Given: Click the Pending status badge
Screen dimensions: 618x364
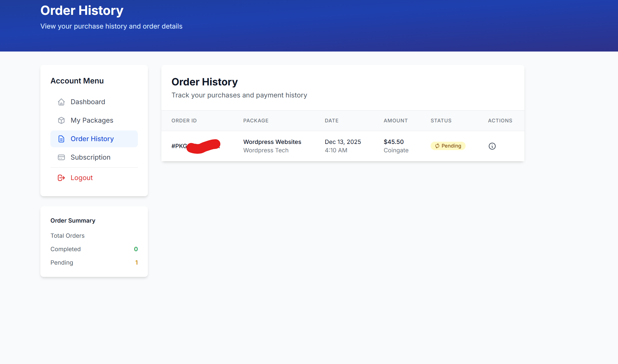Looking at the screenshot, I should pos(448,146).
